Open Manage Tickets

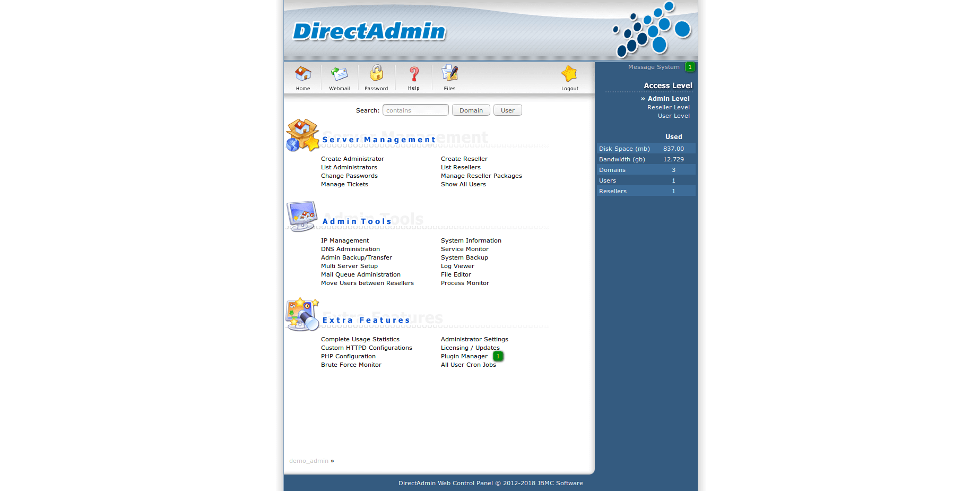[344, 184]
